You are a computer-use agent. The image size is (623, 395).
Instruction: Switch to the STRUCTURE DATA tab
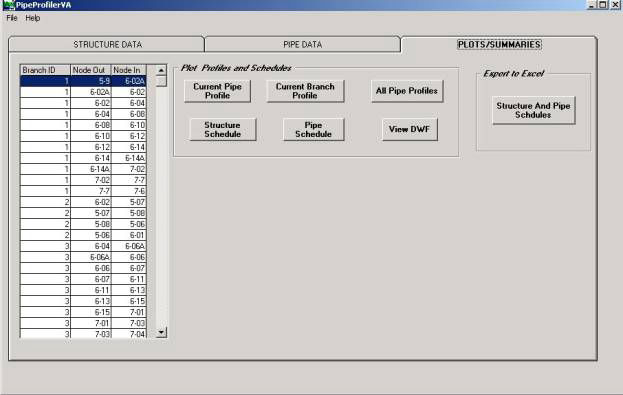[107, 45]
